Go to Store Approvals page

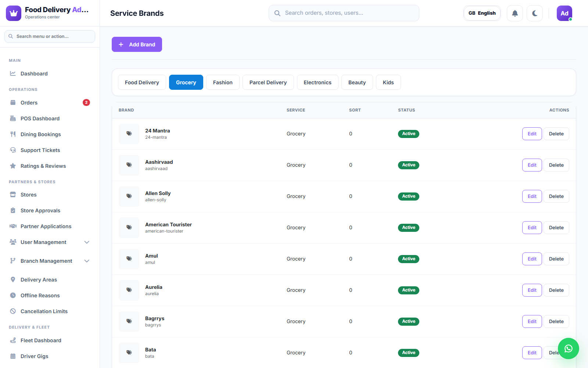50,210
